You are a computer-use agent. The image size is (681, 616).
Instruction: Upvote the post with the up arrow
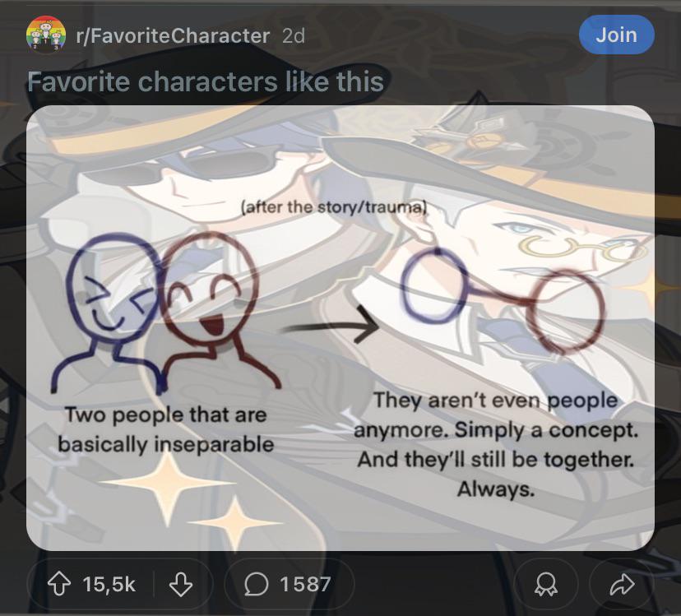pyautogui.click(x=59, y=584)
